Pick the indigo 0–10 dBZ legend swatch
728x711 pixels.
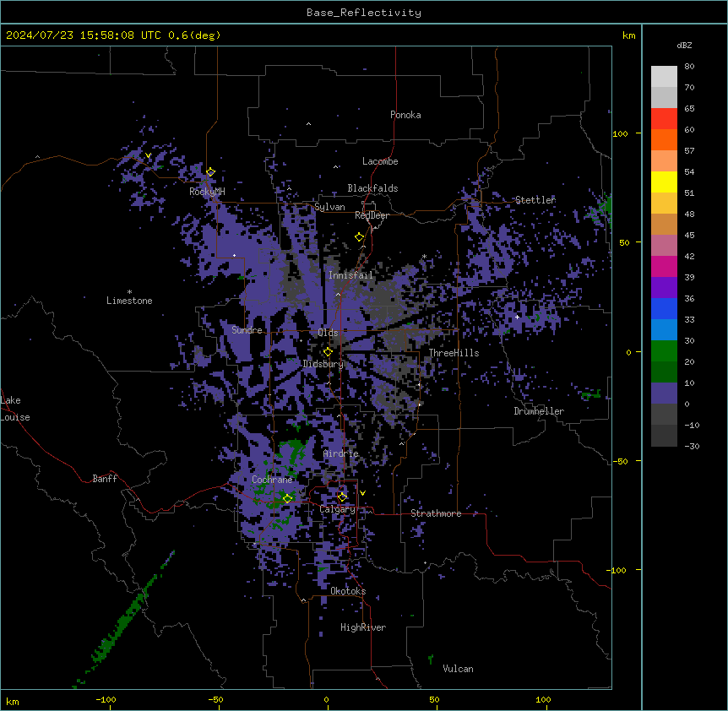coord(664,393)
